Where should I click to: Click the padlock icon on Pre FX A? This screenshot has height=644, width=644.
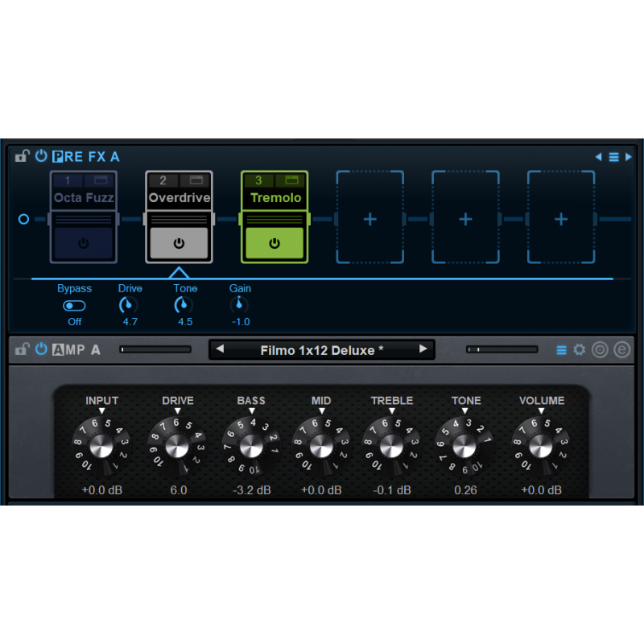pyautogui.click(x=21, y=156)
